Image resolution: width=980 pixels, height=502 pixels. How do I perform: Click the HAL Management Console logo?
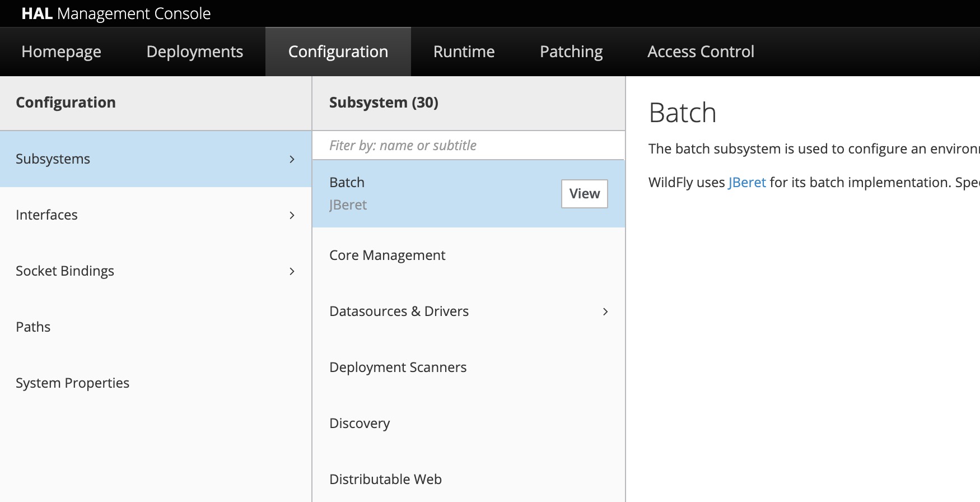[x=116, y=13]
